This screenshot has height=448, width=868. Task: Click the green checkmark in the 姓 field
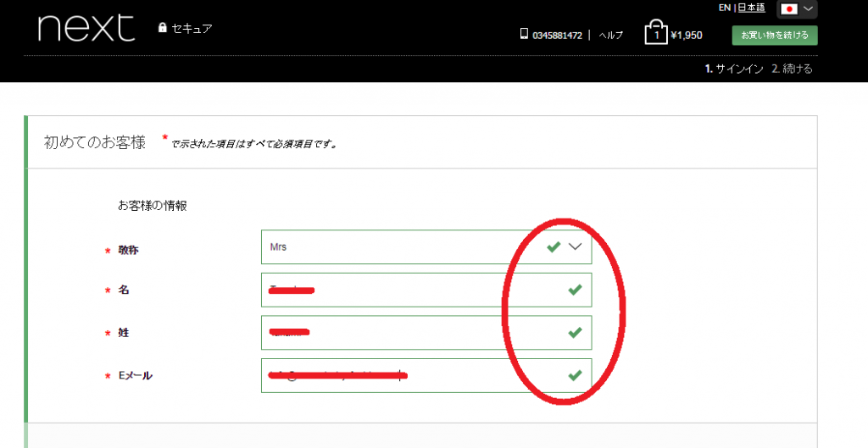click(576, 333)
